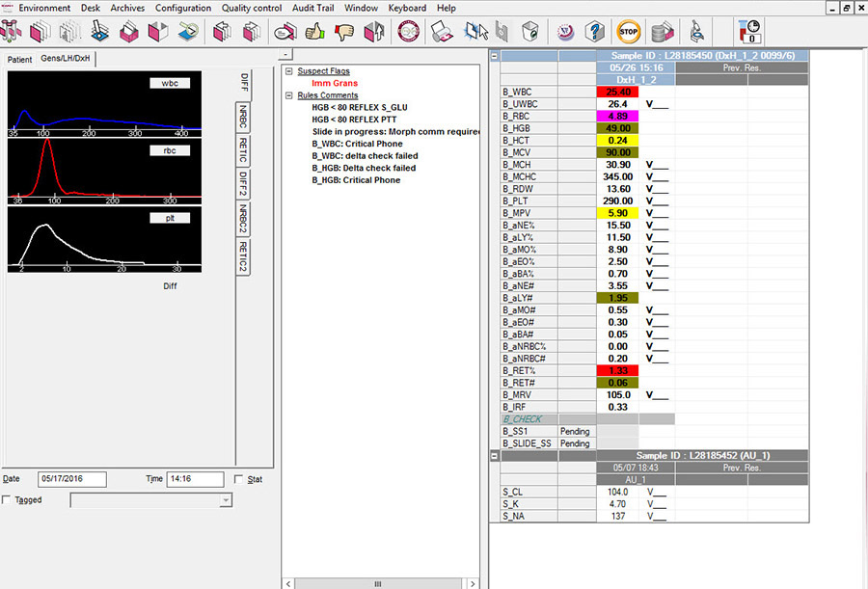Click the microscope toolbar icon
This screenshot has height=589, width=868.
pyautogui.click(x=697, y=32)
